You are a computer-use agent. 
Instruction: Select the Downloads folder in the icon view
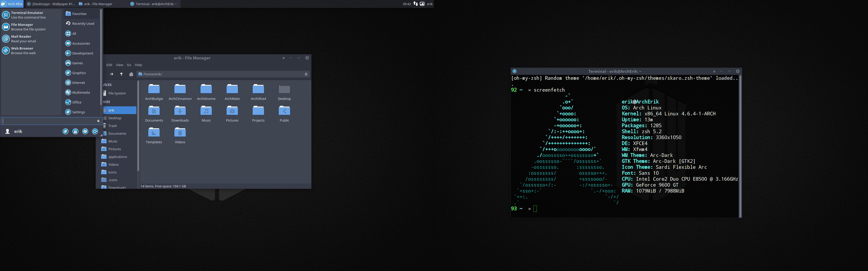click(x=180, y=114)
